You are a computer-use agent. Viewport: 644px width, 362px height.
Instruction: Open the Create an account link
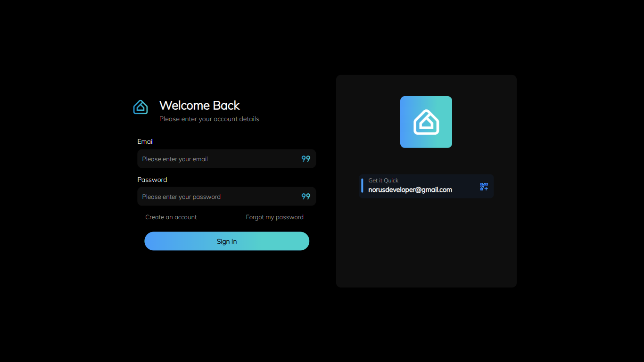tap(171, 217)
